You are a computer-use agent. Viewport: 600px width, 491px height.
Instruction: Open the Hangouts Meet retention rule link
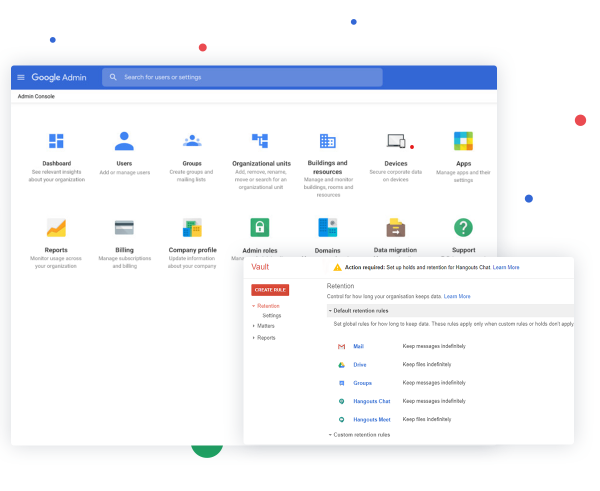(x=372, y=419)
